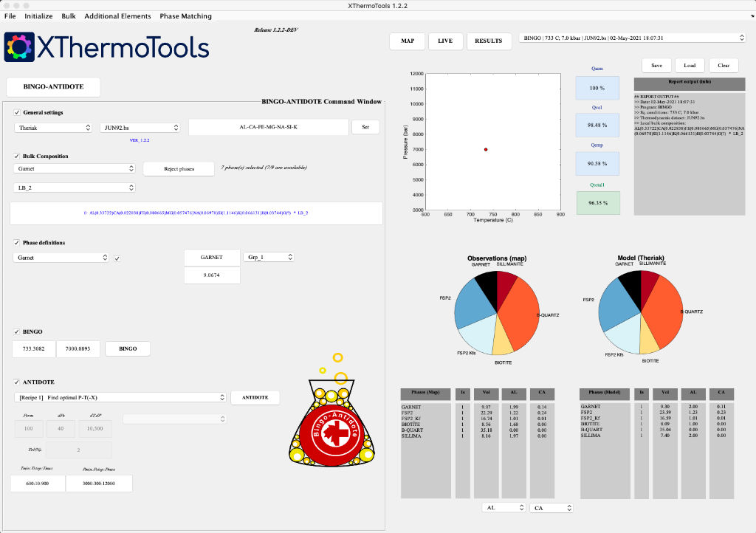The height and width of the screenshot is (533, 756).
Task: Click the temperature range field 600:10:900
Action: tap(38, 484)
